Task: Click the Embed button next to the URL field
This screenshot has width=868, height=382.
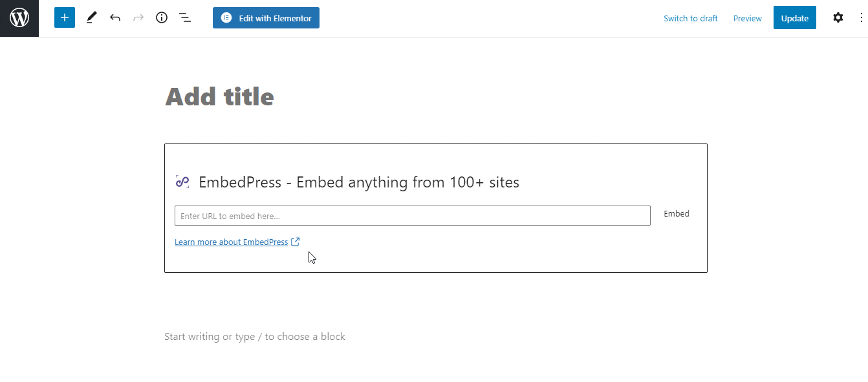Action: [676, 213]
